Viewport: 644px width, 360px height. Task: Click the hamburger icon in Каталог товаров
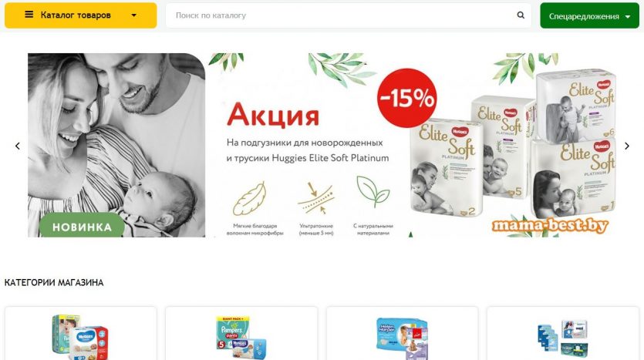pyautogui.click(x=29, y=15)
